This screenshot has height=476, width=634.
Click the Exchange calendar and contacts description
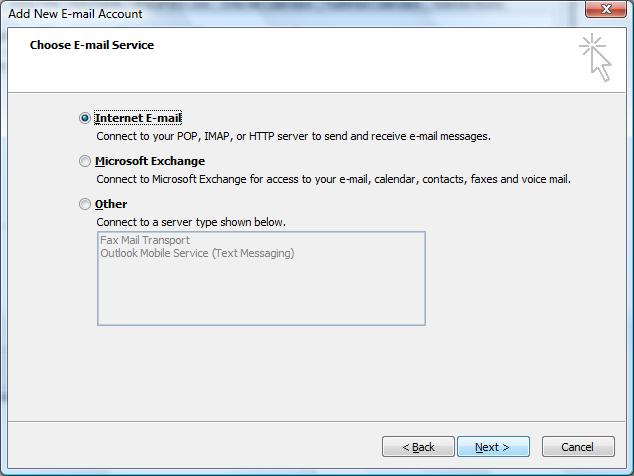[x=333, y=179]
